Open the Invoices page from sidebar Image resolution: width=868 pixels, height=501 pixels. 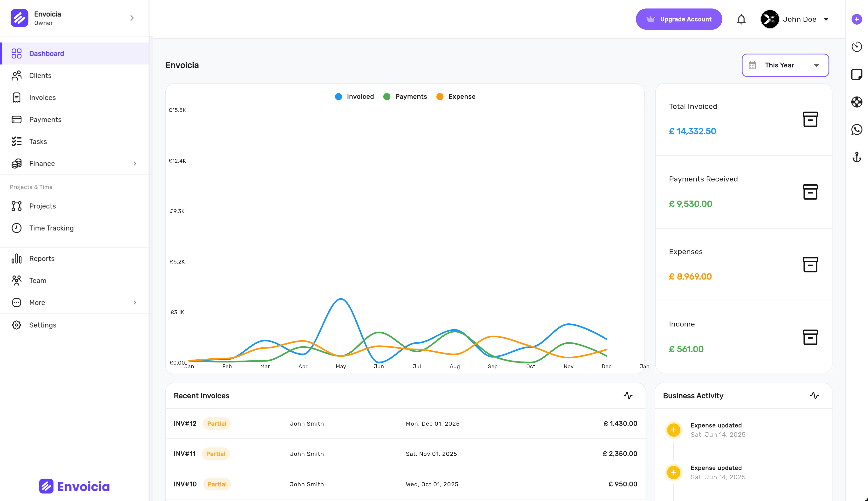[x=42, y=98]
